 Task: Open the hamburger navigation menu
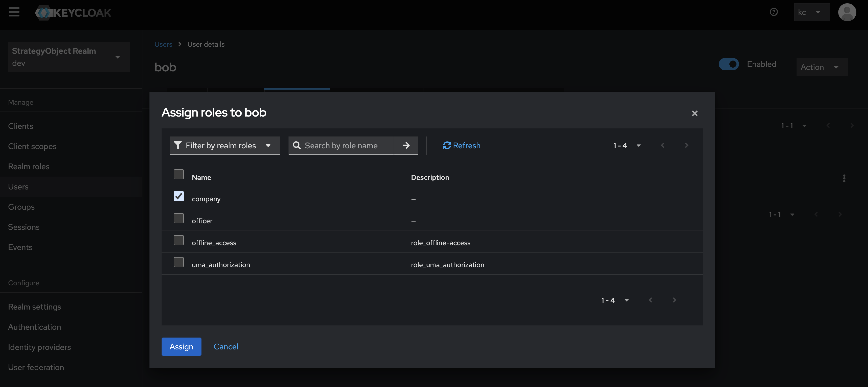(14, 12)
